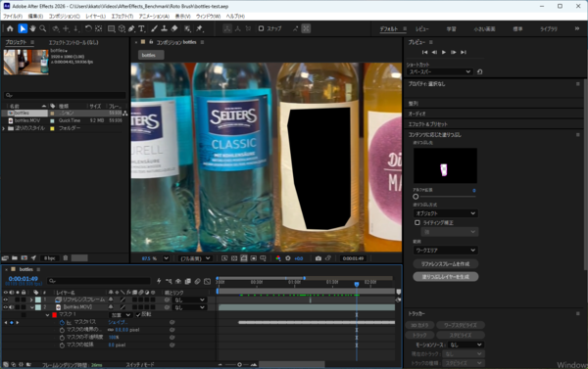This screenshot has width=588, height=369.
Task: Click the shy layers icon in timeline
Action: [x=178, y=281]
